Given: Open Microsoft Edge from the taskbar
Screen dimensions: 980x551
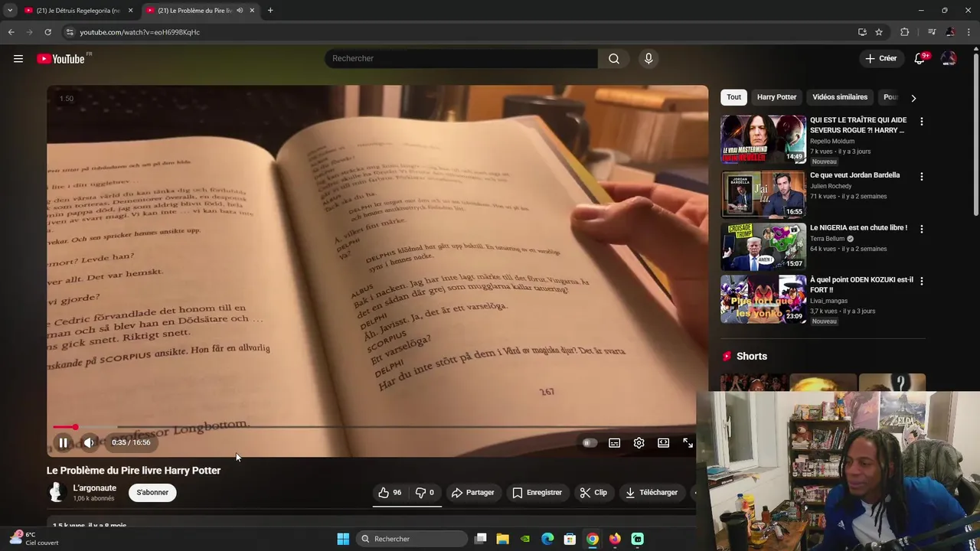Looking at the screenshot, I should (x=547, y=539).
